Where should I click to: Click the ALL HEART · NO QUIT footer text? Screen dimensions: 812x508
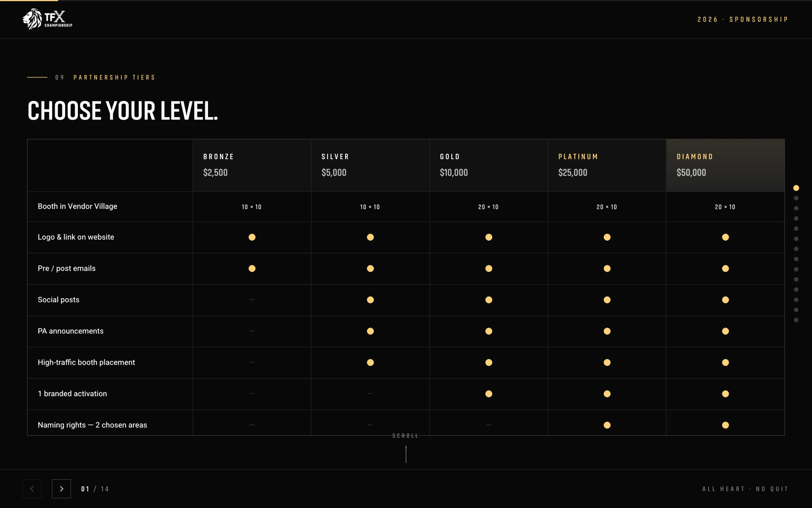pos(746,489)
